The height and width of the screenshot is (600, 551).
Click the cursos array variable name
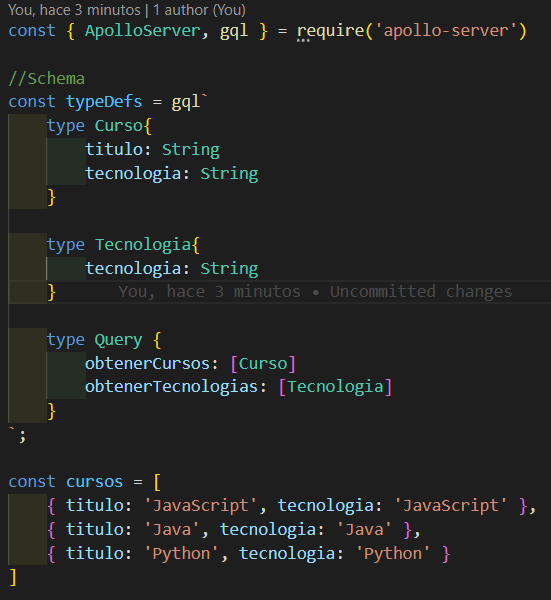coord(95,482)
